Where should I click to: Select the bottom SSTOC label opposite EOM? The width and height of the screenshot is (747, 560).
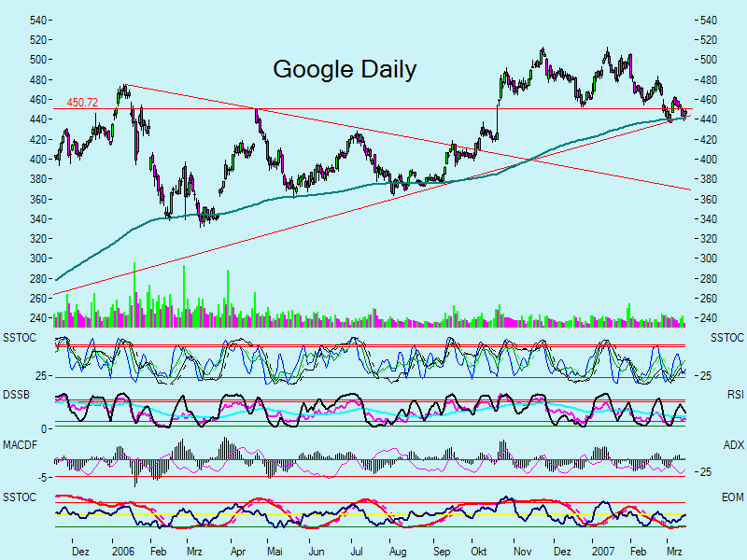click(20, 497)
